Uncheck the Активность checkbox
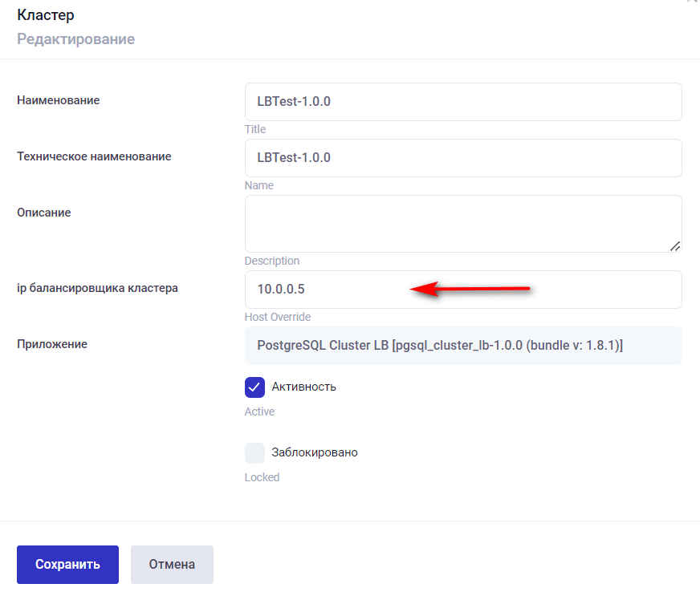 coord(254,387)
